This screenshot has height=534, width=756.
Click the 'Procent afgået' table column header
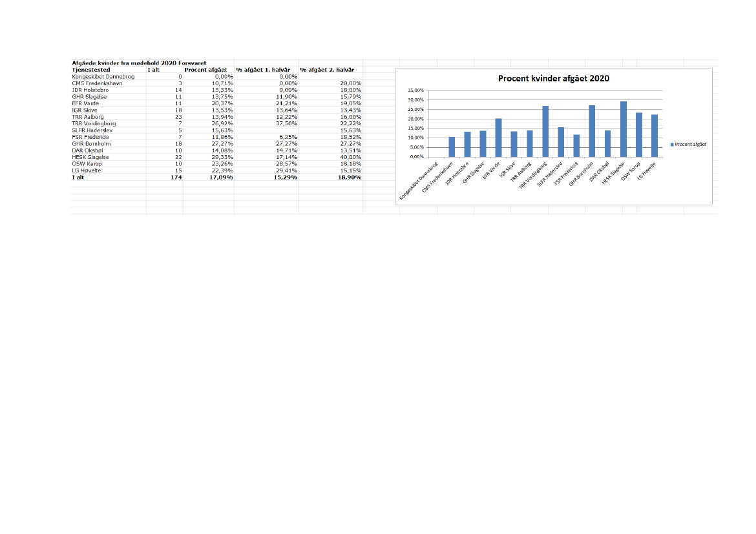(205, 69)
